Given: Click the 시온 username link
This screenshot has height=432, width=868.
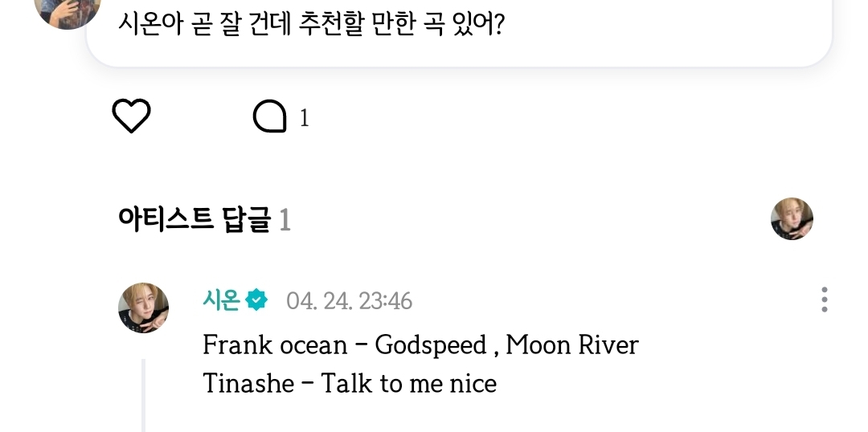Looking at the screenshot, I should 221,300.
